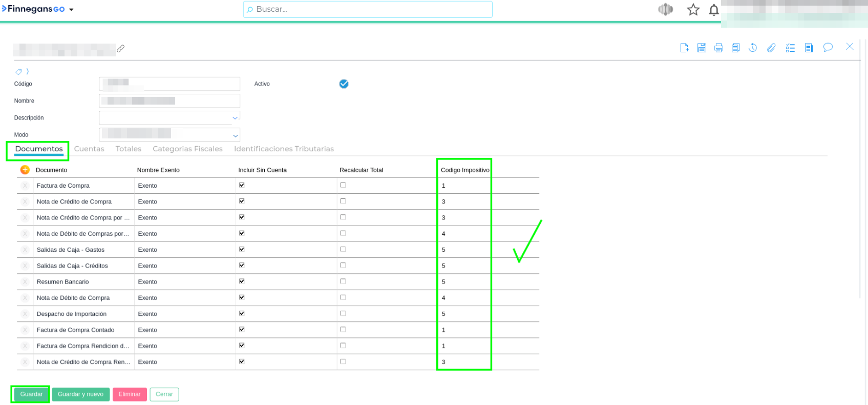Expand the Descripción dropdown
Screen dimensions: 868x405
(235, 118)
